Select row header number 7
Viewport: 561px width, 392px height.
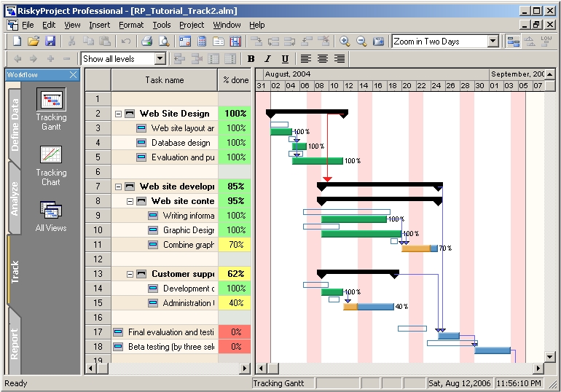(98, 187)
